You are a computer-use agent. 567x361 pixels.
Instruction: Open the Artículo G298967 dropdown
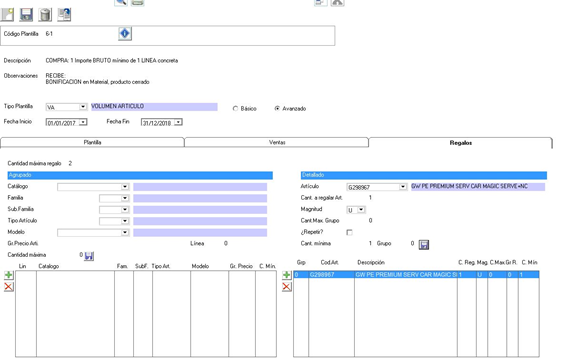coord(402,187)
